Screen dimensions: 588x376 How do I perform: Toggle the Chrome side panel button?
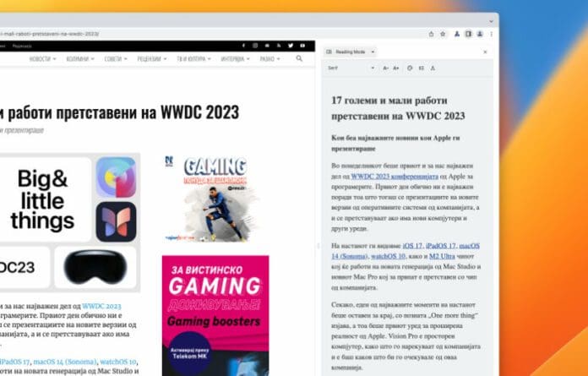point(467,34)
